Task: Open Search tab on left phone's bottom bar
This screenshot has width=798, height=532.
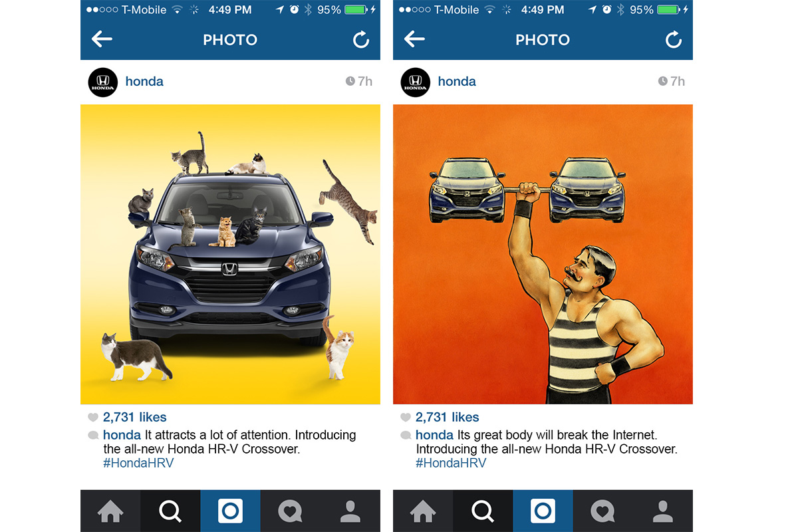Action: point(170,511)
